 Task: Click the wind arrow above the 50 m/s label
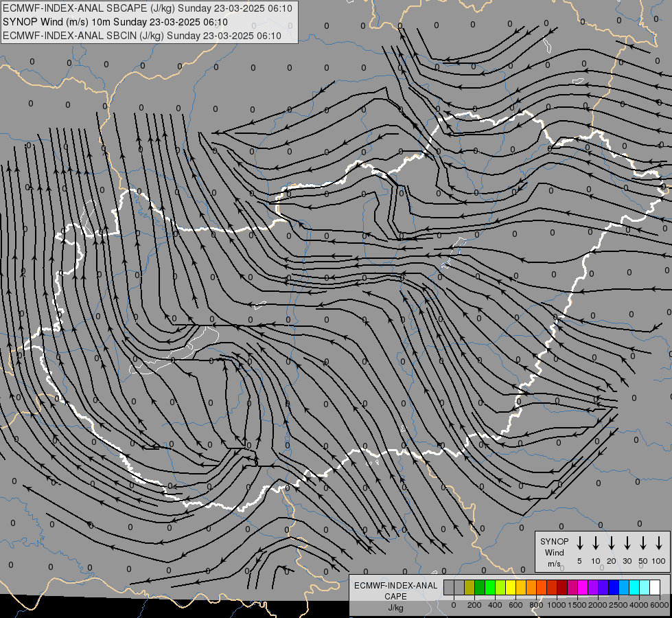[643, 543]
